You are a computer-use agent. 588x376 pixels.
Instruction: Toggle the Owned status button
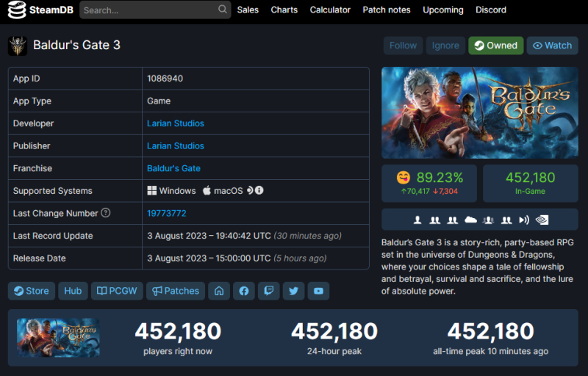pyautogui.click(x=496, y=46)
